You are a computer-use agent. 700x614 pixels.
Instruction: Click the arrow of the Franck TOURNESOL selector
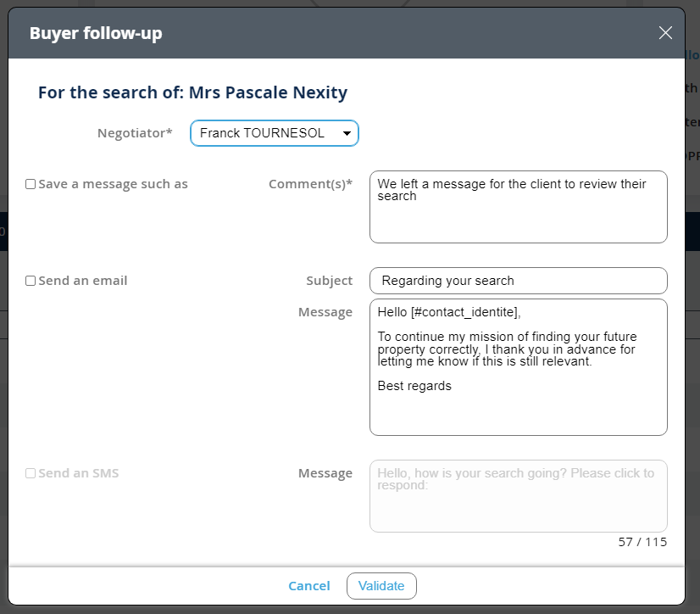click(347, 134)
